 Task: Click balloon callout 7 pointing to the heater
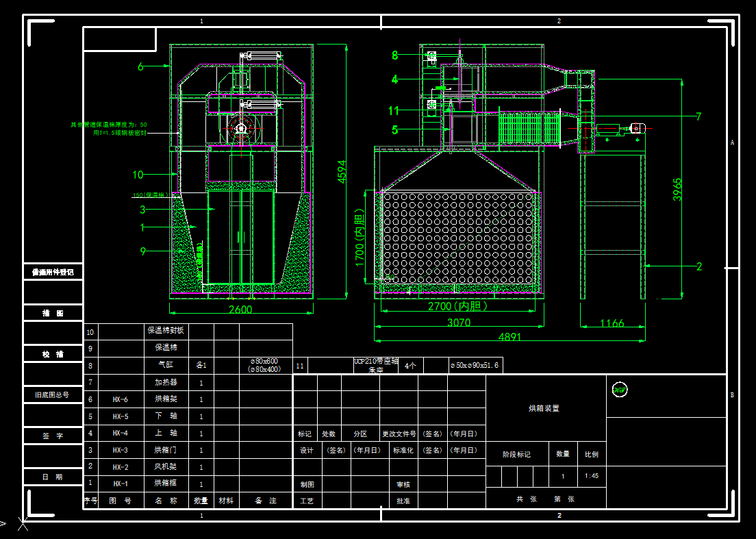point(698,115)
